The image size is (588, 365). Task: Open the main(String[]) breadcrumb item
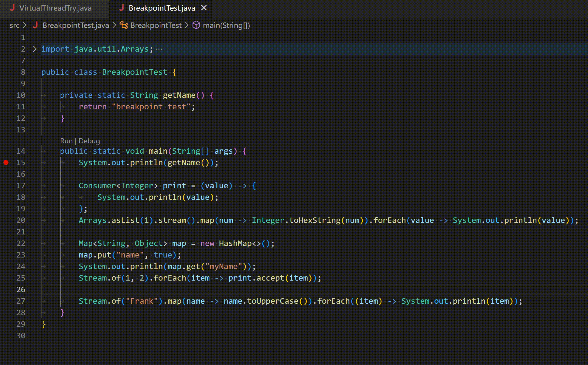click(x=226, y=26)
